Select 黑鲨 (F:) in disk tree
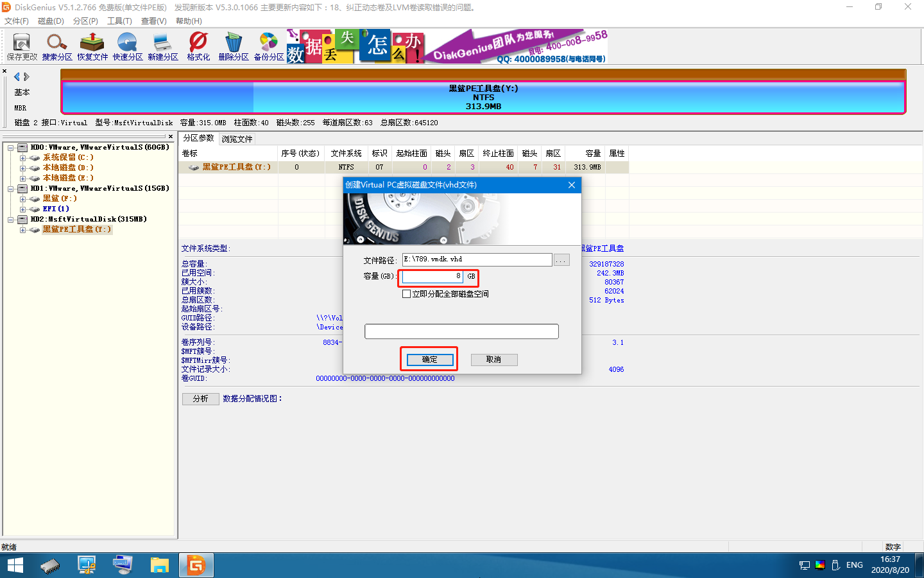Viewport: 924px width, 578px height. point(60,198)
